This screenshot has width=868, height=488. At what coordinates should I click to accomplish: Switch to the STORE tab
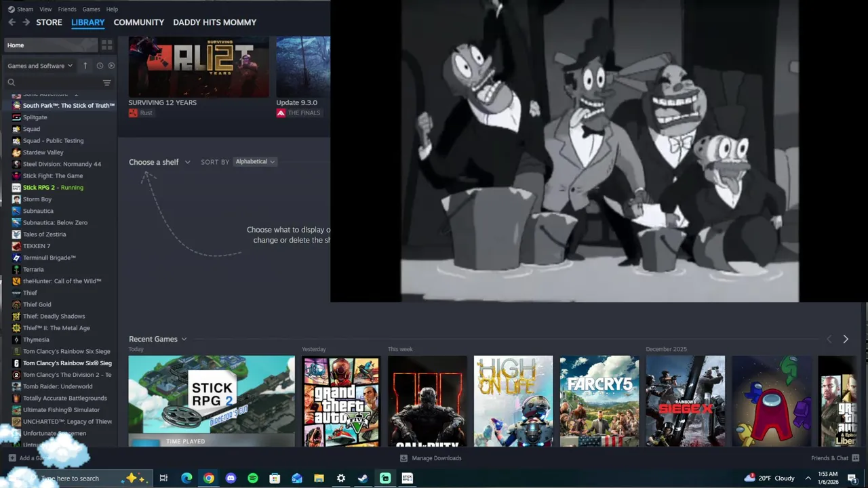(x=49, y=22)
